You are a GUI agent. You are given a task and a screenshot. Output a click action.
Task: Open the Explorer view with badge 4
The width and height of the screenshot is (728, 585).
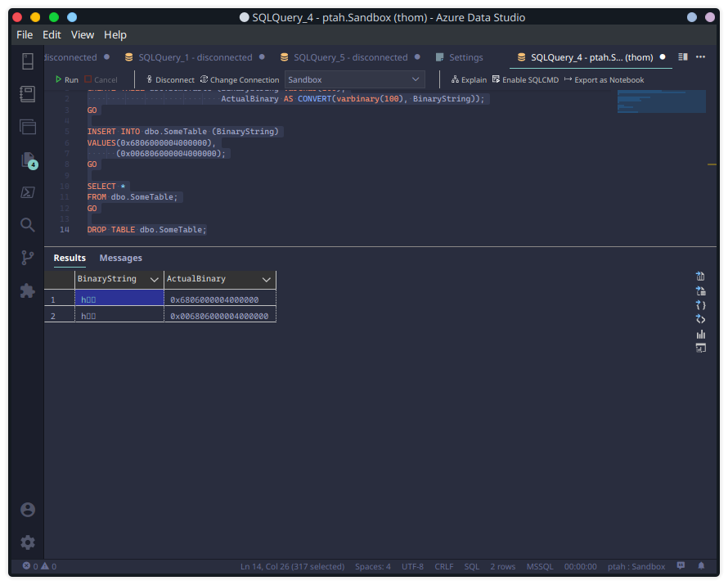(x=29, y=160)
